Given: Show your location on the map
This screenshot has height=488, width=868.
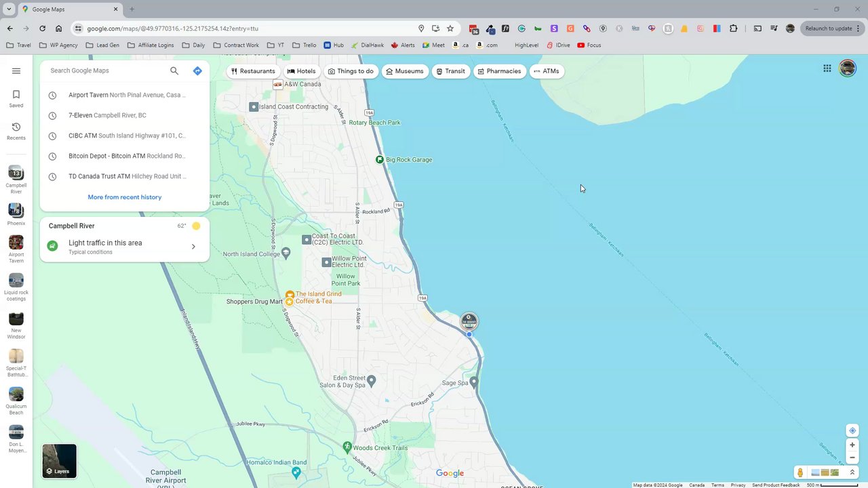Looking at the screenshot, I should point(852,430).
